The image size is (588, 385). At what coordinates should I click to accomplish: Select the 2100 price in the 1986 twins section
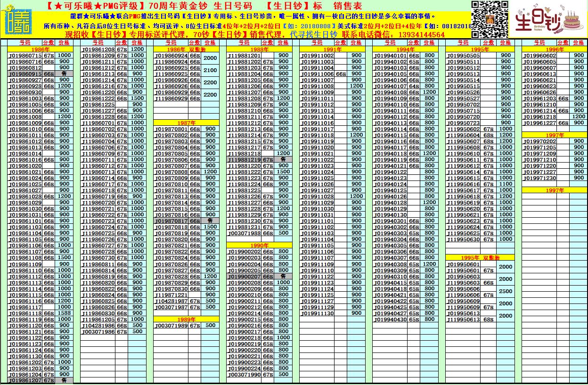(210, 71)
